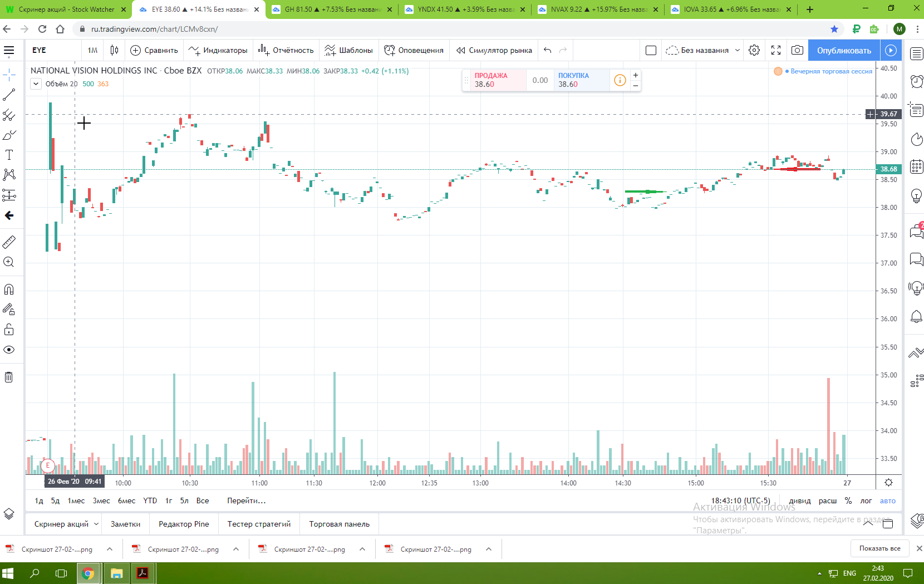This screenshot has height=584, width=924.
Task: Open the Отчётность financials menu
Action: pos(286,50)
